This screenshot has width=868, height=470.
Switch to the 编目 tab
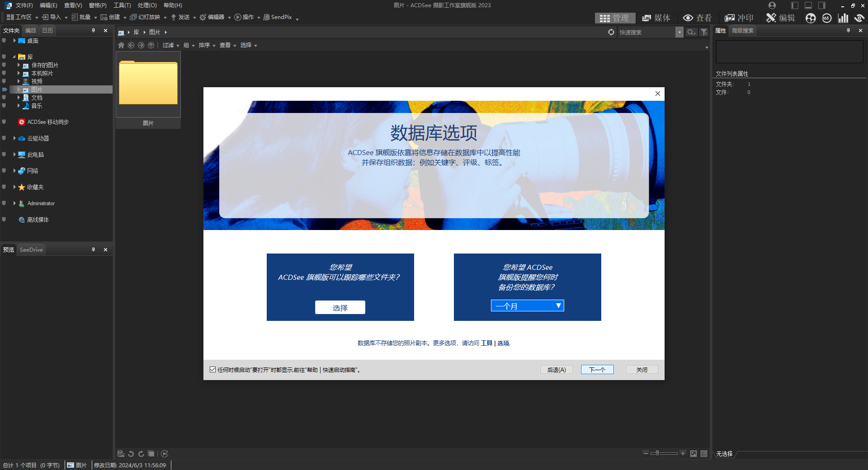click(x=30, y=31)
